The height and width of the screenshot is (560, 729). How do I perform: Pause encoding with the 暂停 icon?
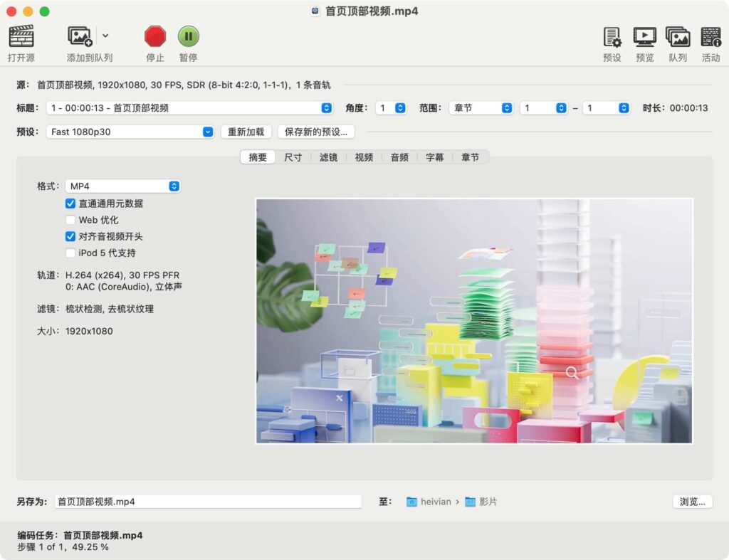coord(188,36)
